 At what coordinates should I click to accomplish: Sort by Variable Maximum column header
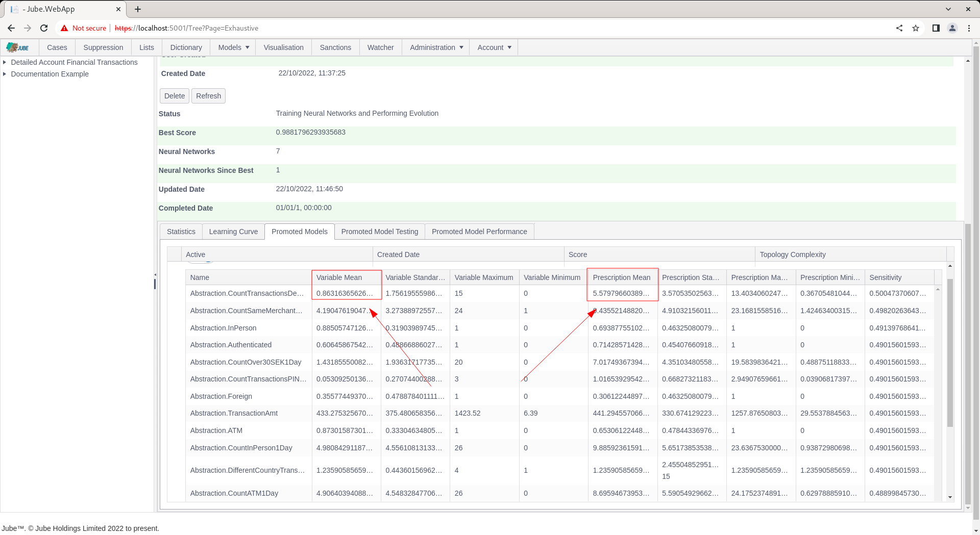click(484, 277)
